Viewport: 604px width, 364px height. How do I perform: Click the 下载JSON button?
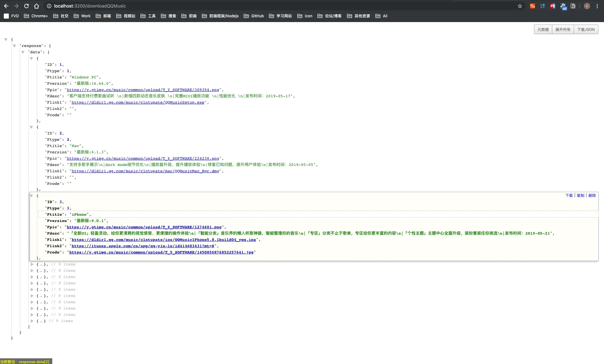(x=586, y=29)
